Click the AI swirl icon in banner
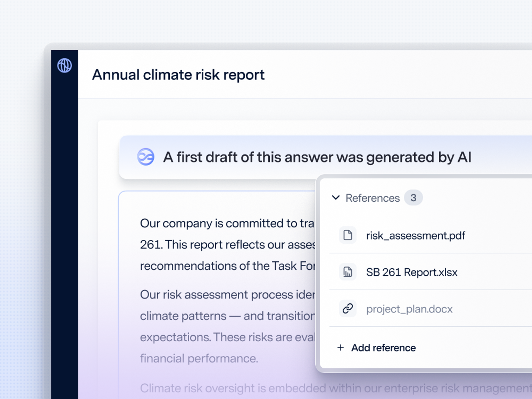532x399 pixels. coord(146,157)
